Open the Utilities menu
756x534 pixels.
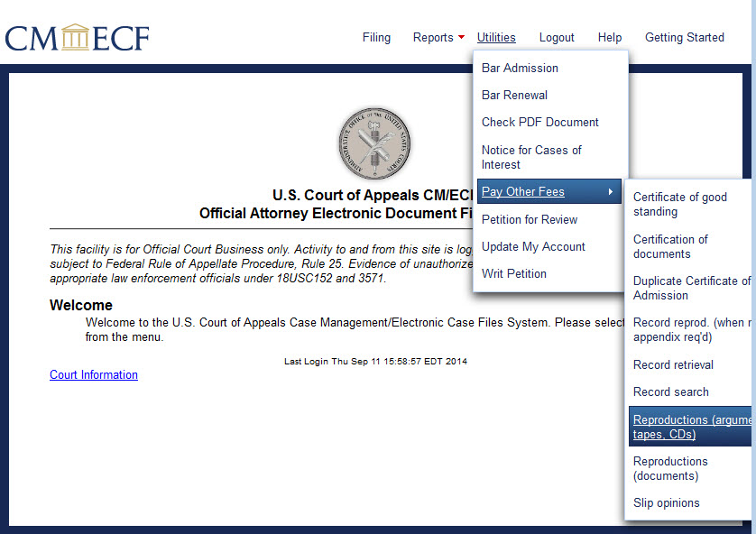496,38
